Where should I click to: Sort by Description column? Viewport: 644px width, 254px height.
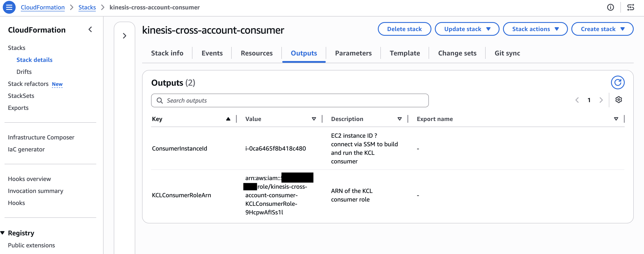point(399,119)
